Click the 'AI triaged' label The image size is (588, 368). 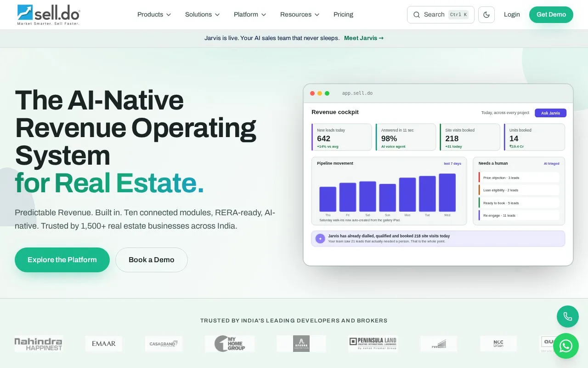click(552, 164)
